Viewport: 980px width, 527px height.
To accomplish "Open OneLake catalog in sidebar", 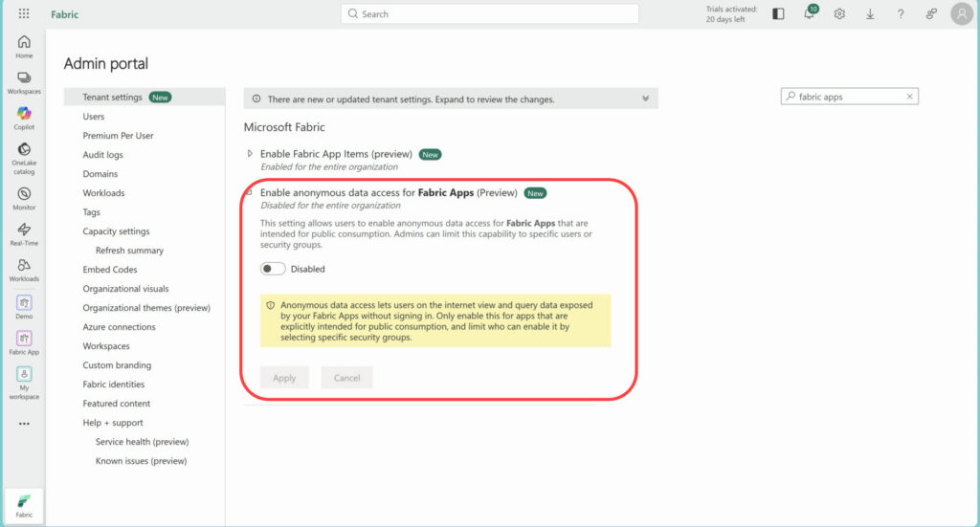I will (x=24, y=158).
